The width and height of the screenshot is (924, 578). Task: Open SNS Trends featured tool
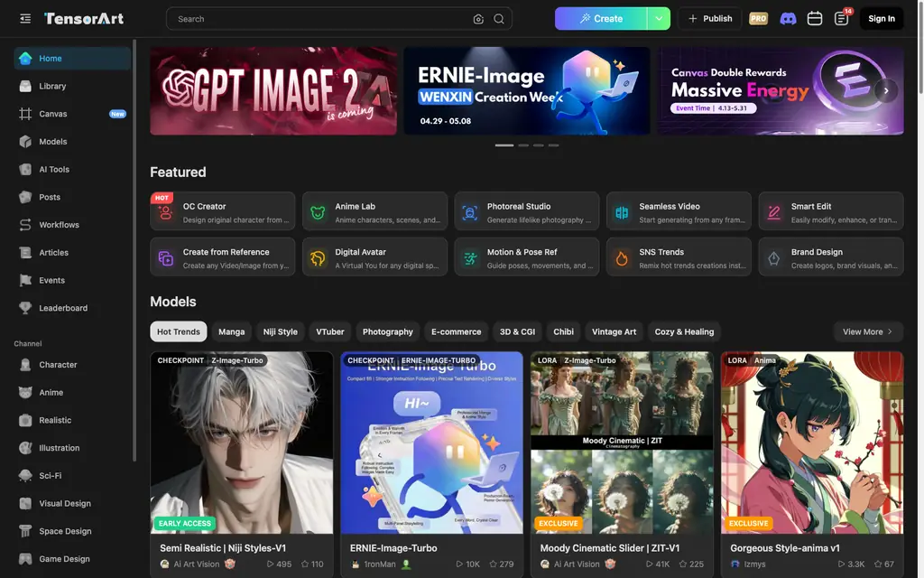point(679,256)
